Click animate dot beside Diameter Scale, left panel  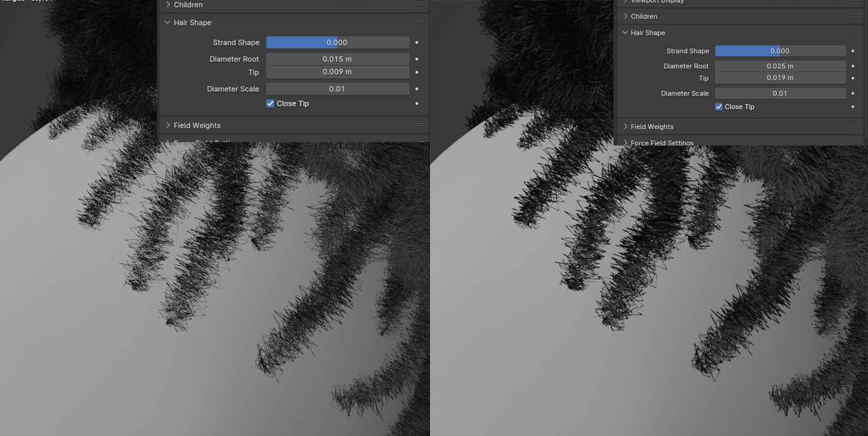[417, 89]
